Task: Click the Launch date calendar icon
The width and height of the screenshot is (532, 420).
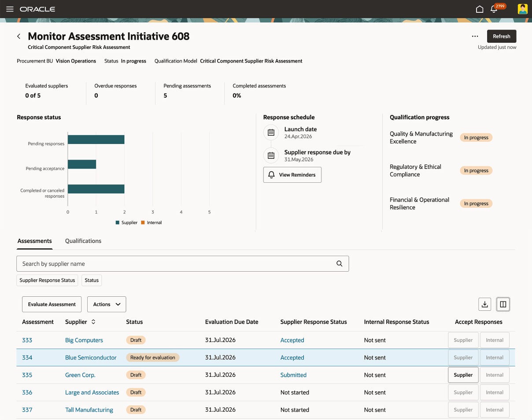Action: 271,132
